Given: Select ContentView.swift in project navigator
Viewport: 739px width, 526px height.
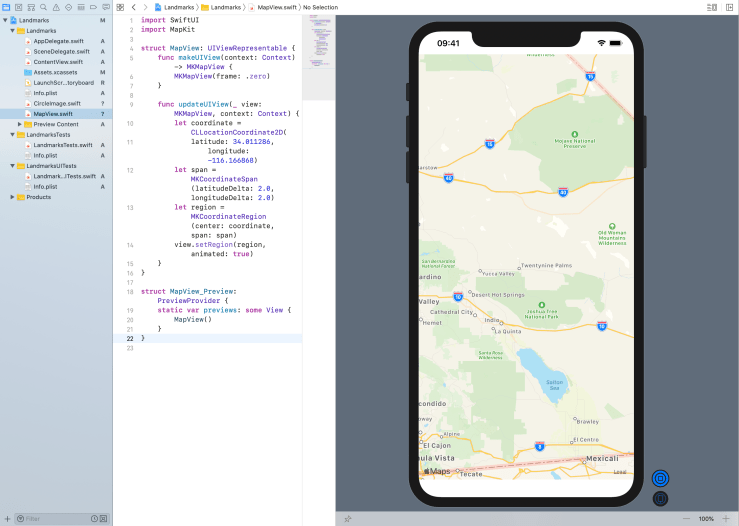Looking at the screenshot, I should (58, 62).
